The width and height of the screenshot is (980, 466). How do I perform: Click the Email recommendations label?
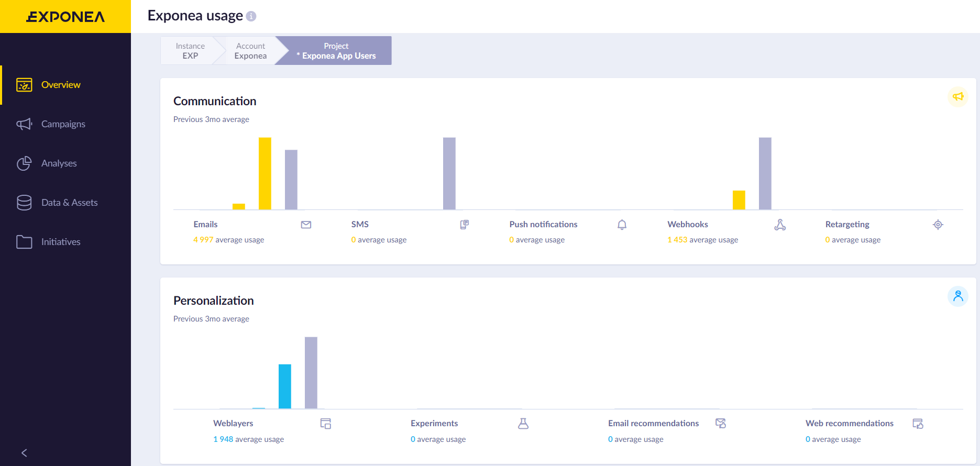(x=653, y=423)
